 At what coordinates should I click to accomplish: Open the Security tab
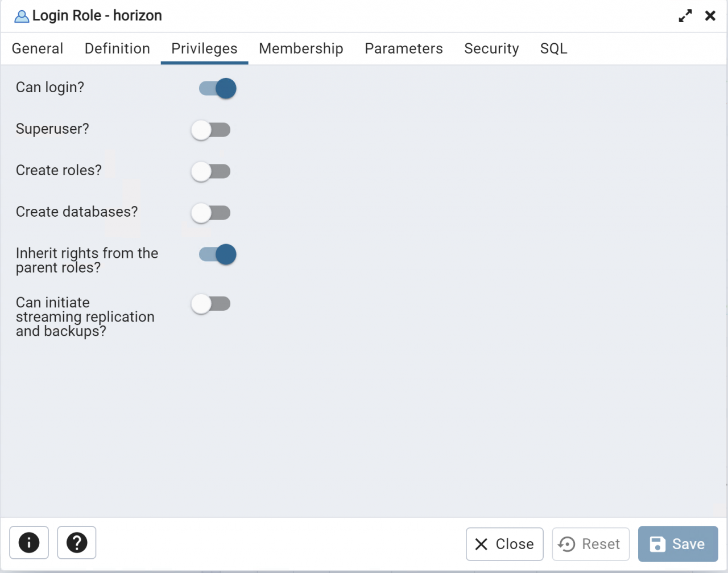pyautogui.click(x=491, y=48)
